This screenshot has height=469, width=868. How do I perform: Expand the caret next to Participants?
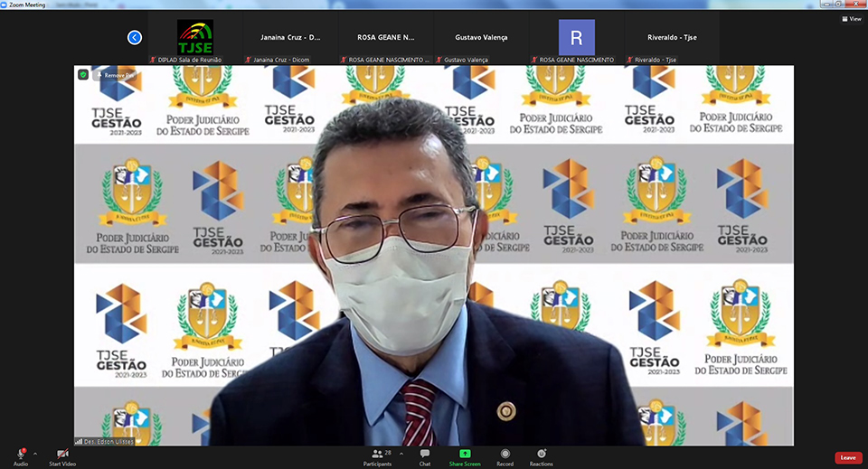401,454
